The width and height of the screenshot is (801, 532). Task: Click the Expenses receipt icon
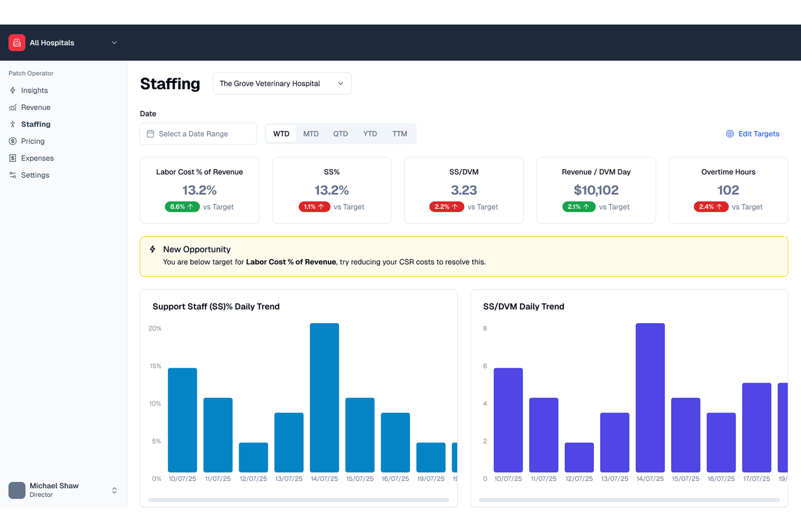pyautogui.click(x=13, y=158)
